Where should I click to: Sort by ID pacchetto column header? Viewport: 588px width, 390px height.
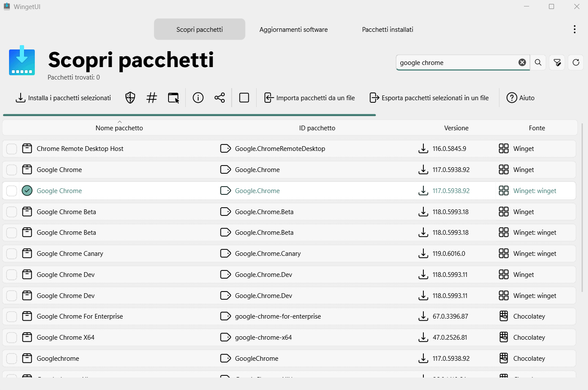[317, 128]
